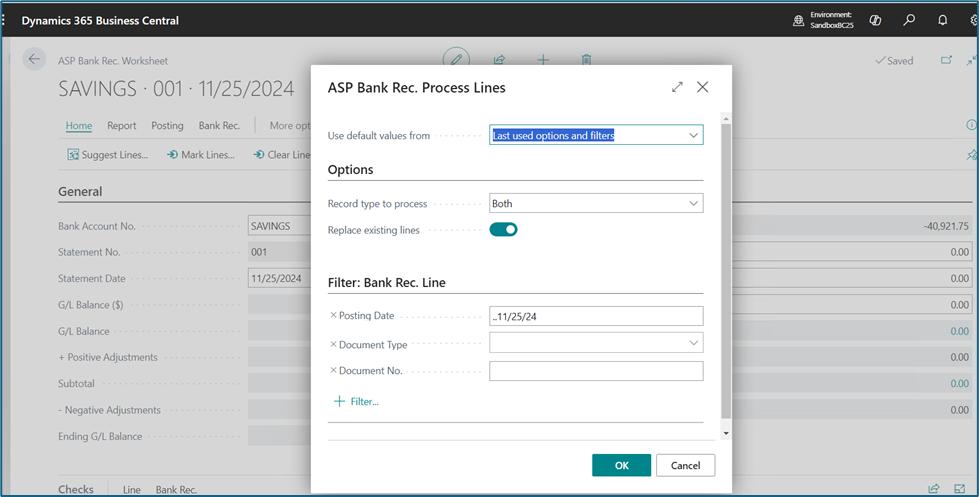
Task: Close the ASP Bank Rec. Process Lines dialog
Action: coord(702,87)
